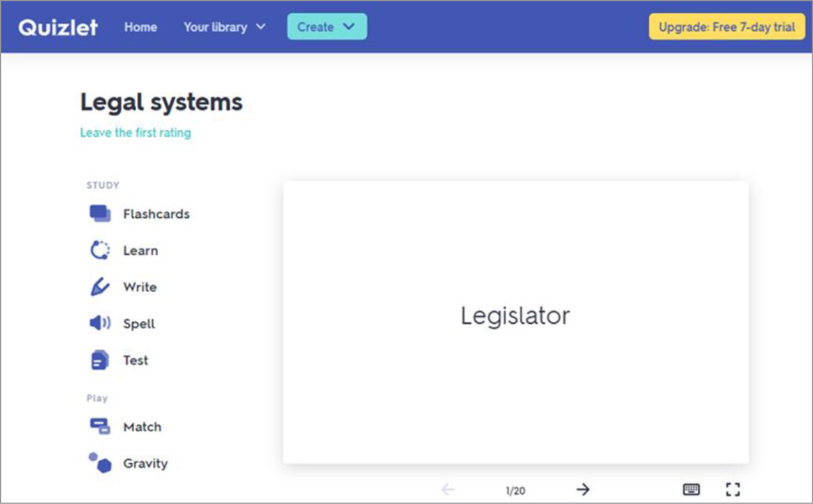Select Flashcards study mode label
Screen dimensions: 813x504
pyautogui.click(x=156, y=214)
